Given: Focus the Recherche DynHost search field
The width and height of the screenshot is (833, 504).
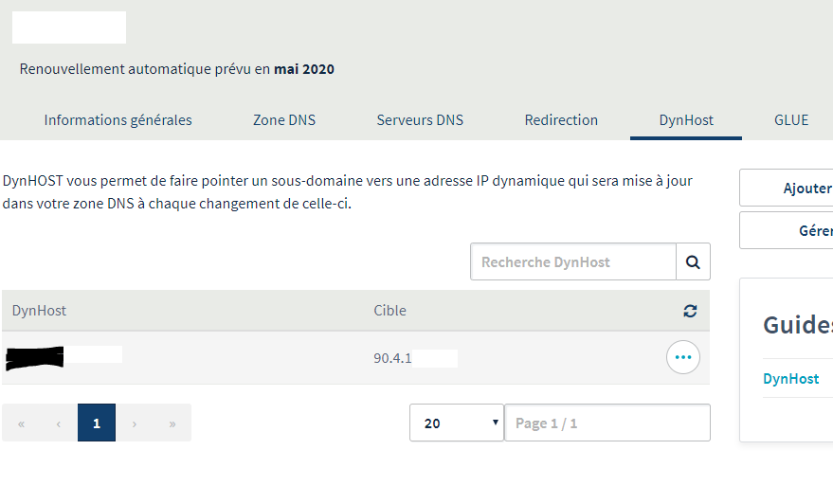Looking at the screenshot, I should tap(573, 261).
